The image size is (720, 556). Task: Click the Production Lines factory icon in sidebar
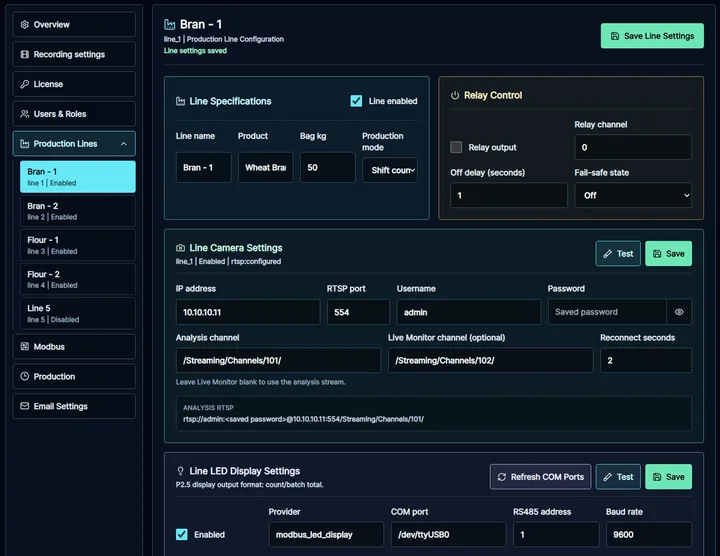25,144
